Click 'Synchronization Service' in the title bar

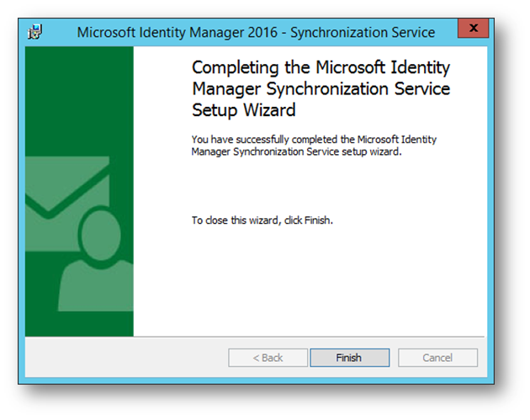[x=363, y=33]
